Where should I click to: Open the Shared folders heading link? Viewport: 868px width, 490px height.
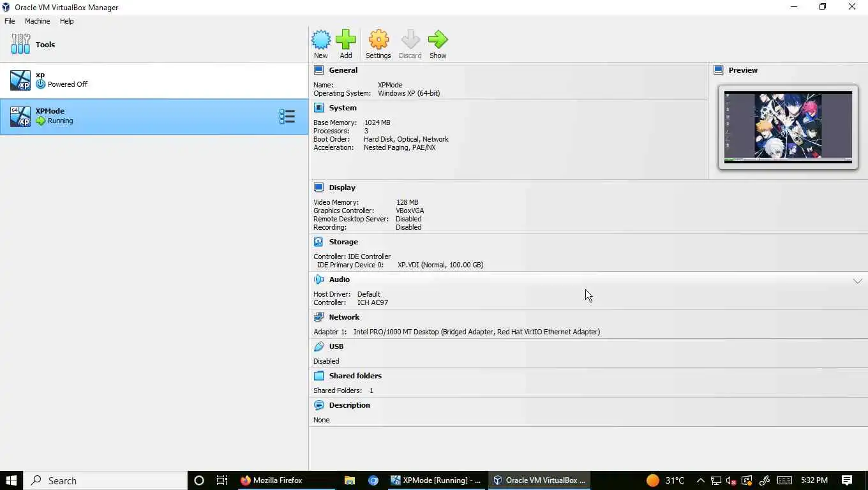[355, 376]
